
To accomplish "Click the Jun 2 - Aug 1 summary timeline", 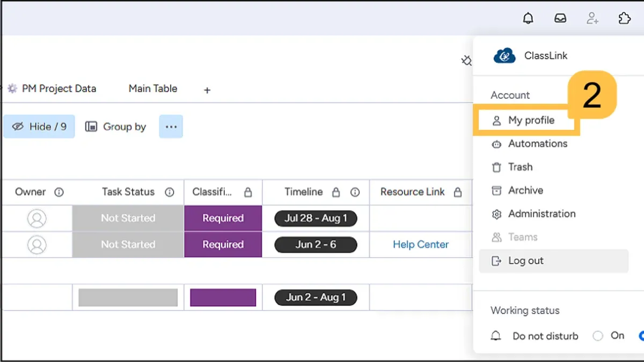I will click(316, 297).
